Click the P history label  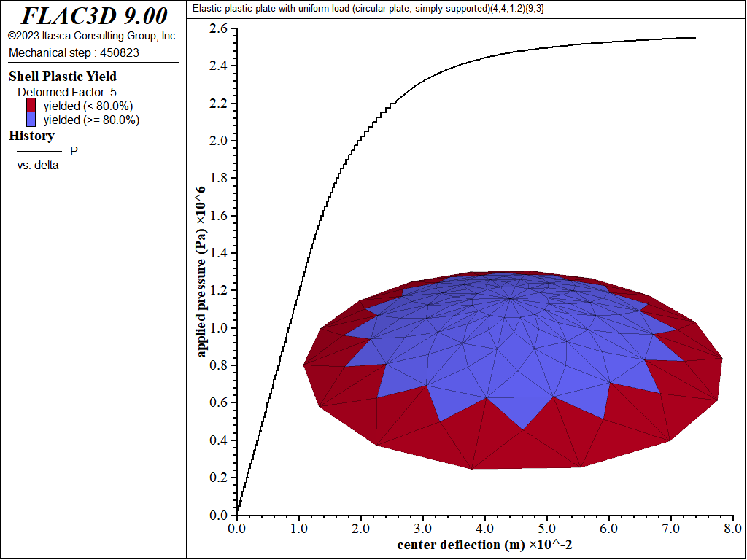[74, 151]
